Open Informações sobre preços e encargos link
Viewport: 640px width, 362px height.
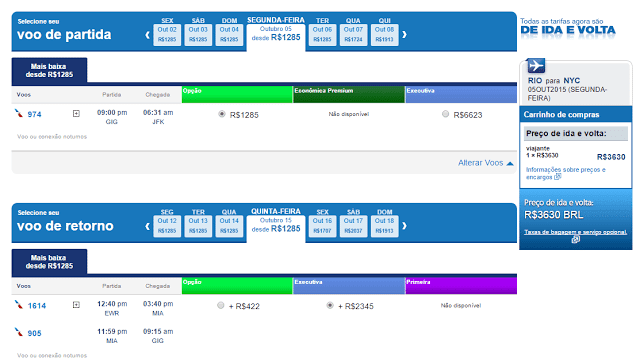(x=565, y=173)
